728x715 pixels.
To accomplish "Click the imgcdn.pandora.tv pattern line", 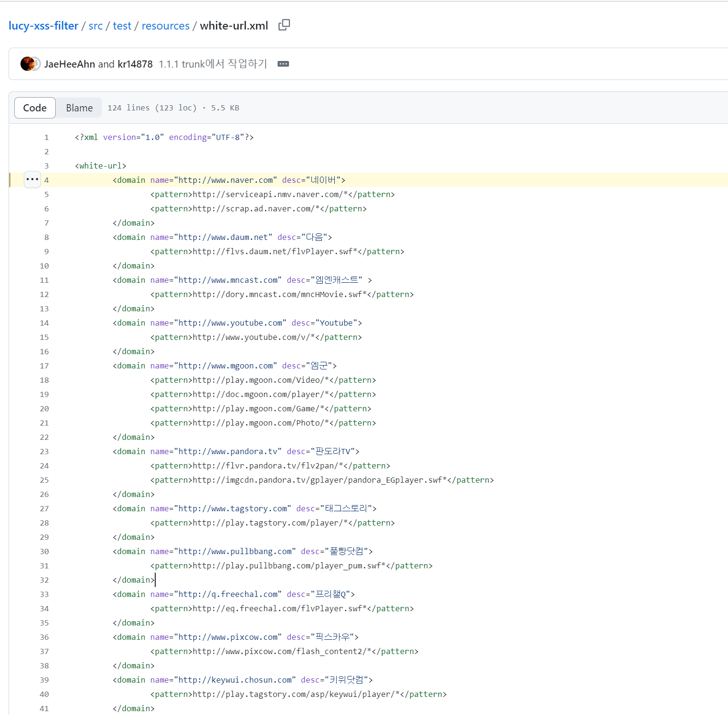I will (x=322, y=480).
